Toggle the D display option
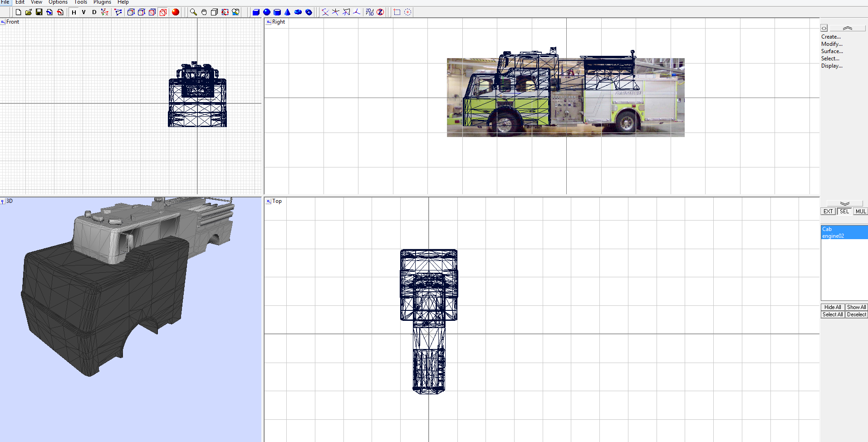The image size is (868, 442). tap(94, 12)
